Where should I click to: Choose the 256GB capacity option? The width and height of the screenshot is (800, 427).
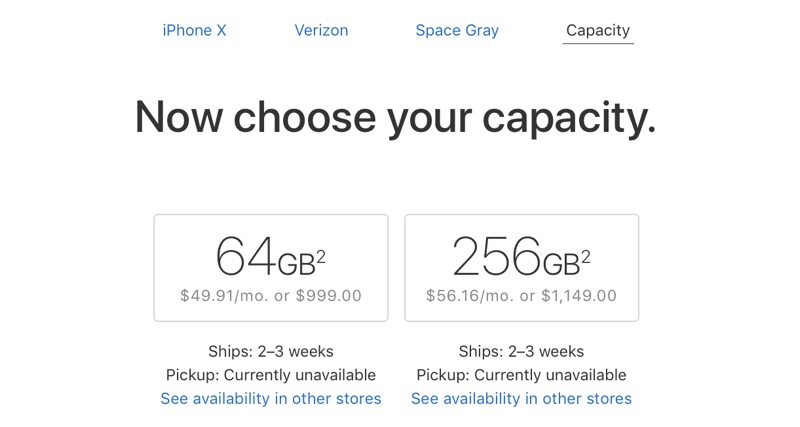(x=521, y=267)
